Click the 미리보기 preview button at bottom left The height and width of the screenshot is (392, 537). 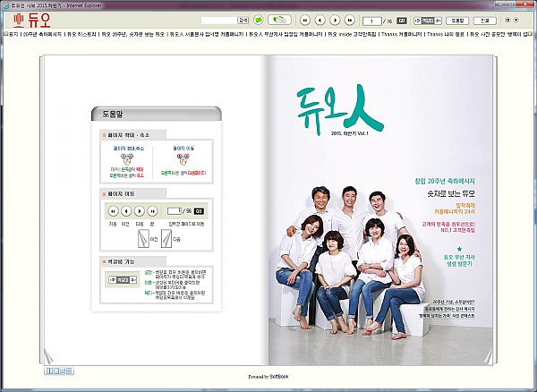(59, 370)
